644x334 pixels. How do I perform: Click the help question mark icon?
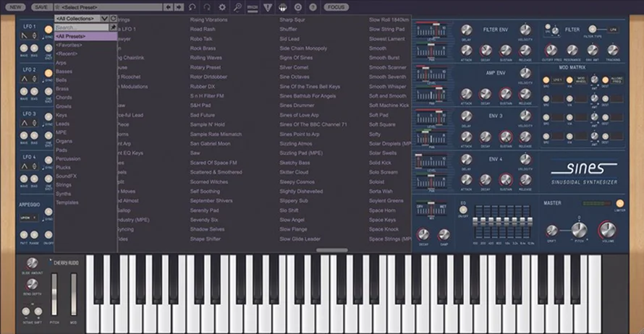[x=312, y=7]
